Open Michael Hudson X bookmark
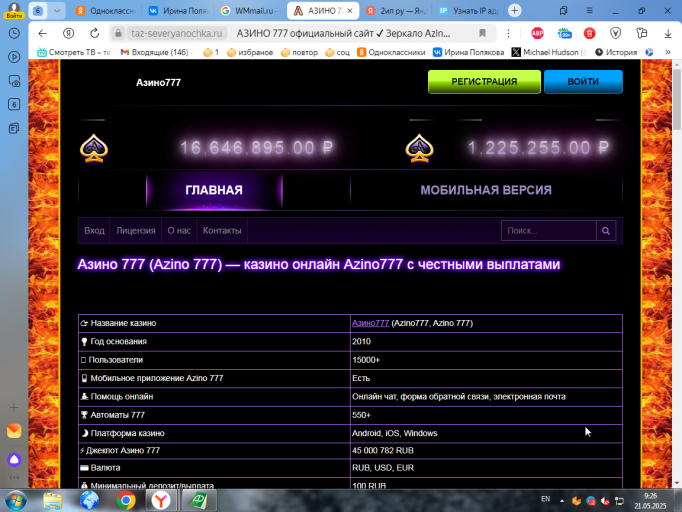The width and height of the screenshot is (682, 512). [x=549, y=52]
